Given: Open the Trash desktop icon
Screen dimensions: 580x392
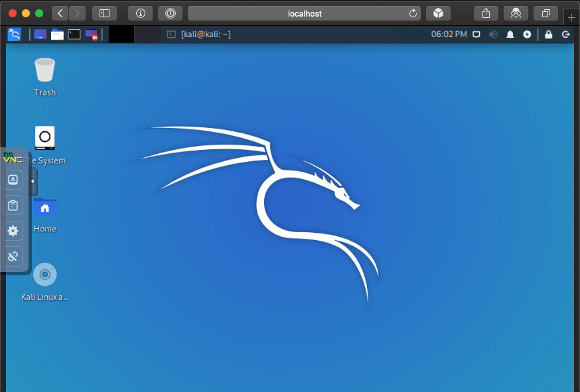Looking at the screenshot, I should click(x=44, y=70).
